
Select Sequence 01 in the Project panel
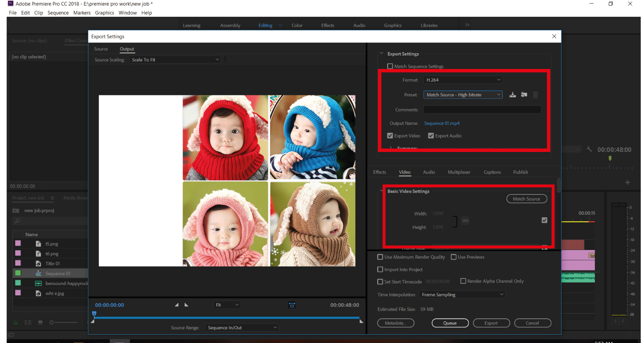click(x=58, y=273)
